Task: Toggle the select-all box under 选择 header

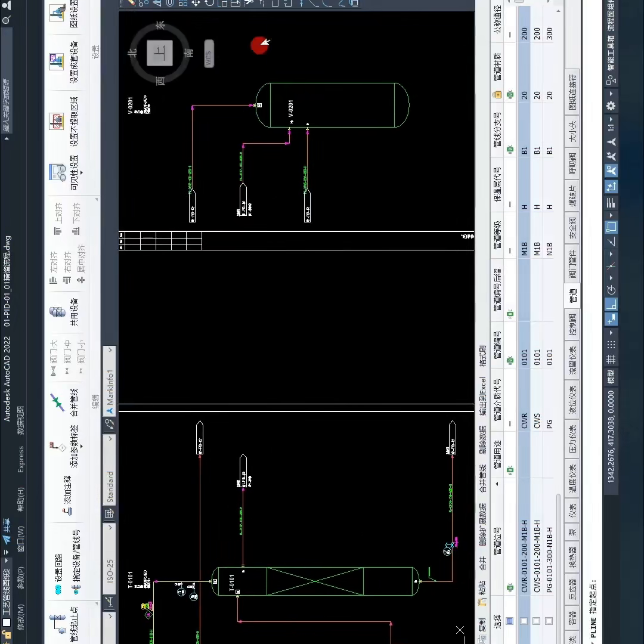Action: pos(510,621)
